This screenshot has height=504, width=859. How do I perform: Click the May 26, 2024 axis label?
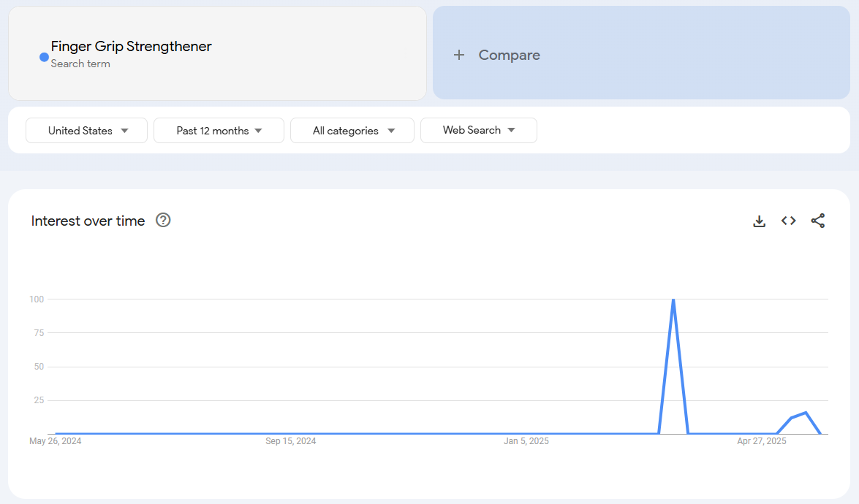click(x=56, y=441)
